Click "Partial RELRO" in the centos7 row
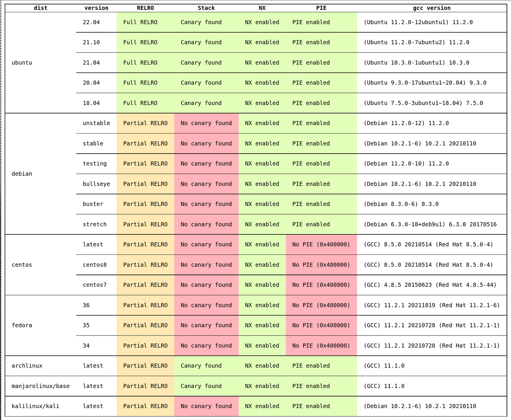The height and width of the screenshot is (420, 511). (x=145, y=285)
